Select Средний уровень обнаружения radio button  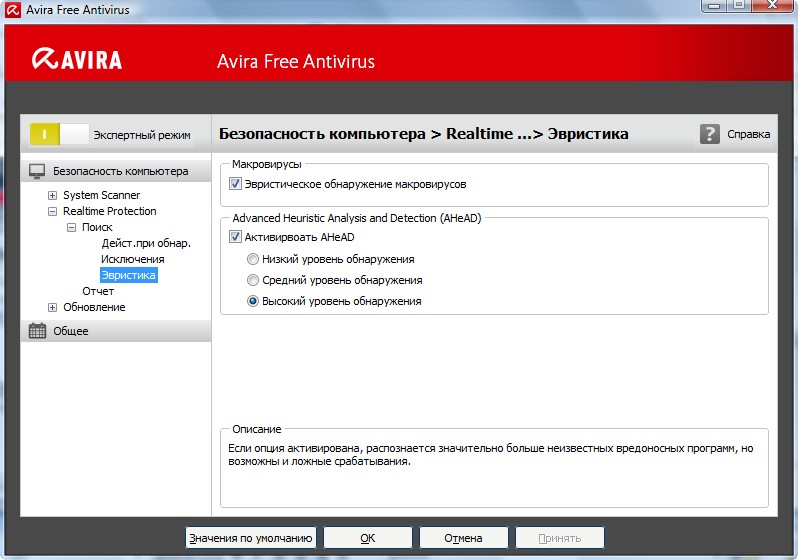click(253, 280)
